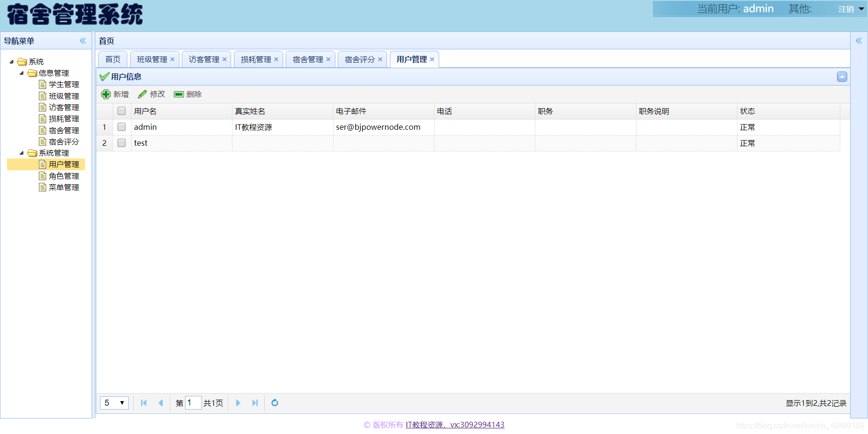Check the checkbox for the test row
Viewport: 868px width, 434px height.
click(x=122, y=143)
